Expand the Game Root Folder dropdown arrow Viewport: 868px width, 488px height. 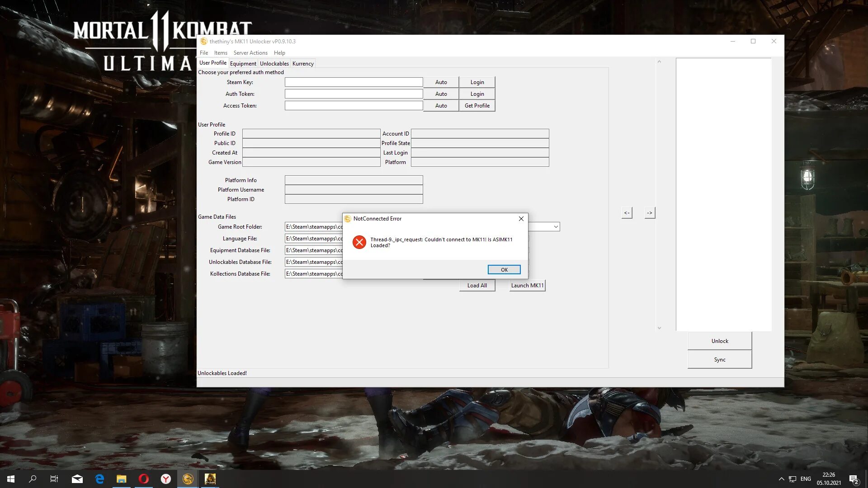[x=556, y=227]
